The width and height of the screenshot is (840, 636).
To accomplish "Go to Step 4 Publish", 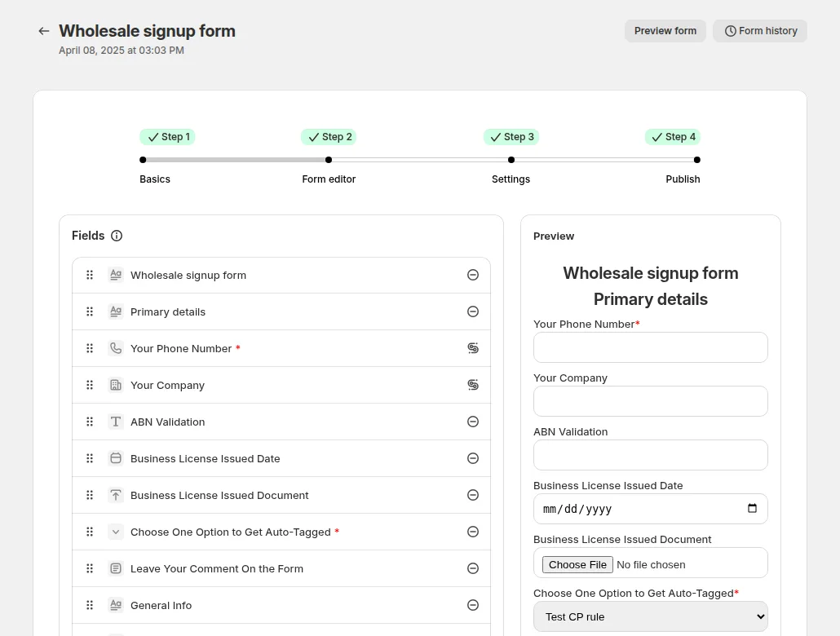I will (x=672, y=137).
